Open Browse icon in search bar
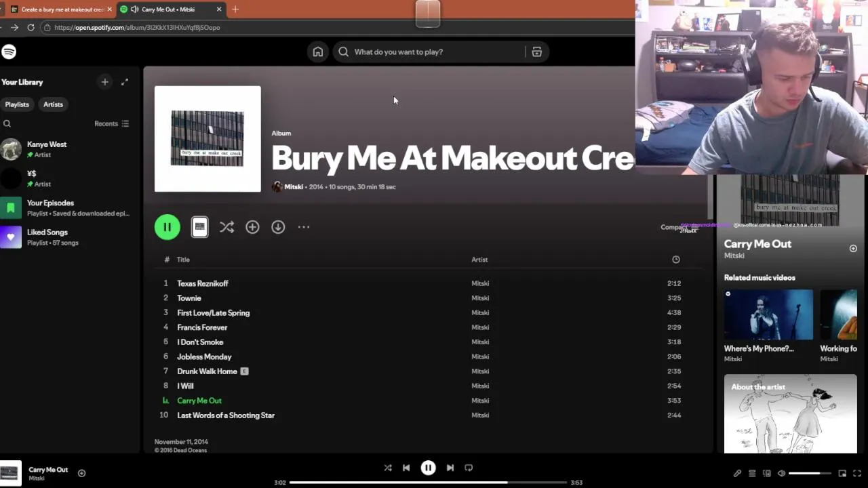The image size is (868, 488). [x=536, y=52]
